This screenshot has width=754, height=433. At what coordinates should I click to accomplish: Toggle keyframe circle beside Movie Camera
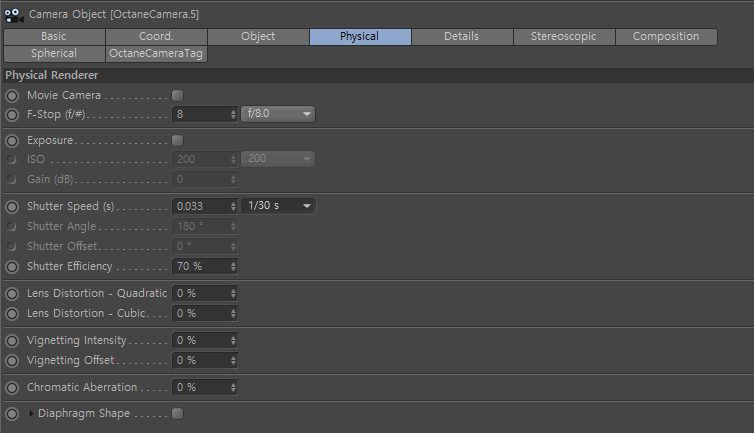pyautogui.click(x=12, y=96)
